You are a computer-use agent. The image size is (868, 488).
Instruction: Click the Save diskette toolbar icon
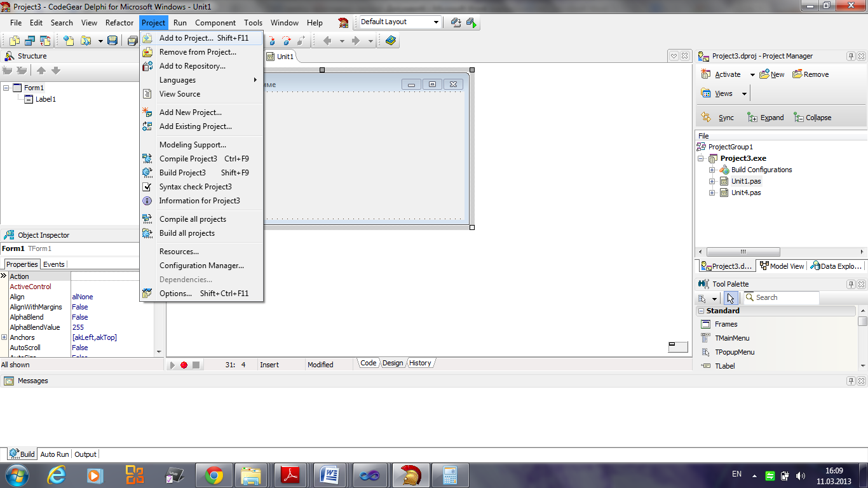tap(112, 41)
